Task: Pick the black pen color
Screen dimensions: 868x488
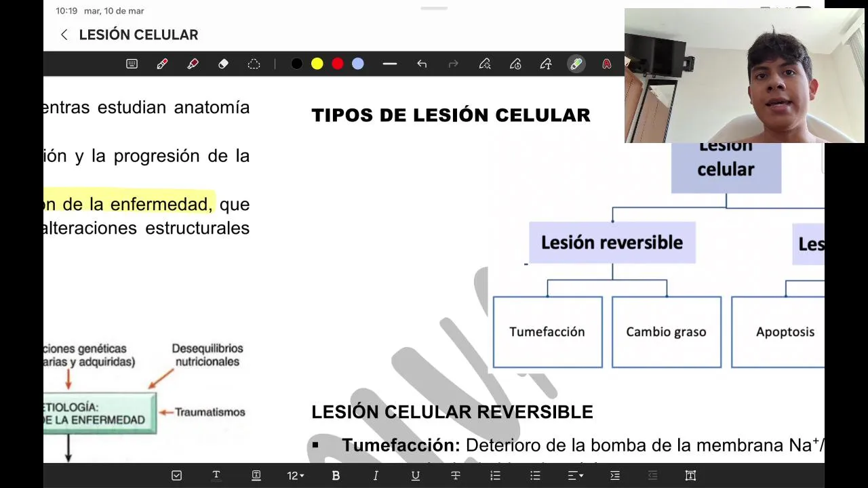Action: click(x=296, y=64)
